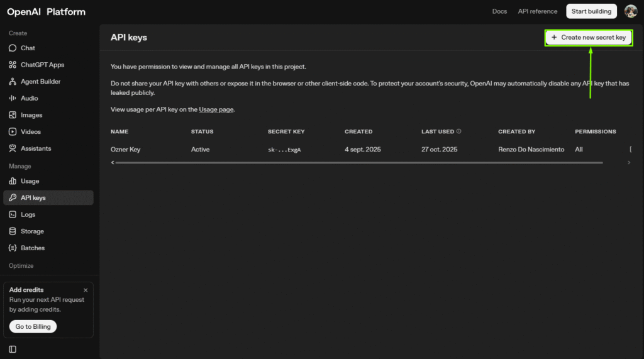Click the Create section heading
This screenshot has height=359, width=644.
(x=18, y=33)
